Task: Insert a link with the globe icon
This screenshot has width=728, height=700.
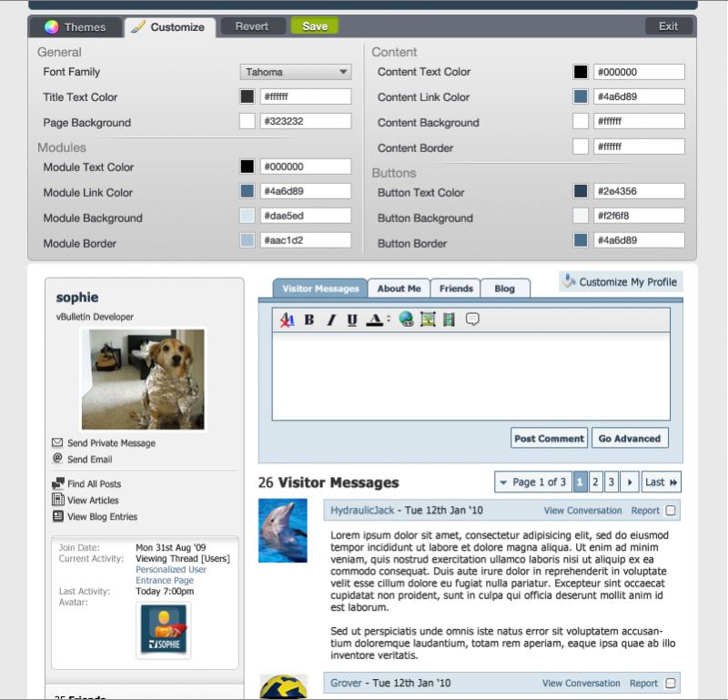Action: tap(406, 320)
